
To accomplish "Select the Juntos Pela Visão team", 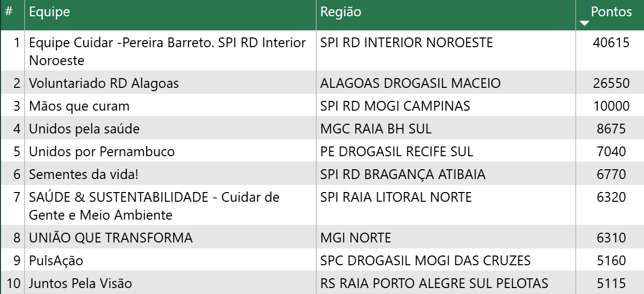I will click(80, 284).
